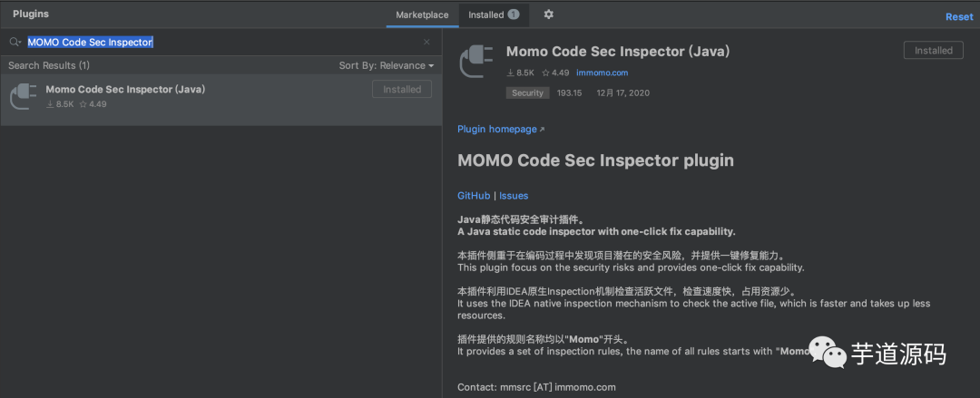Click version number 193.15
This screenshot has width=980, height=398.
569,93
